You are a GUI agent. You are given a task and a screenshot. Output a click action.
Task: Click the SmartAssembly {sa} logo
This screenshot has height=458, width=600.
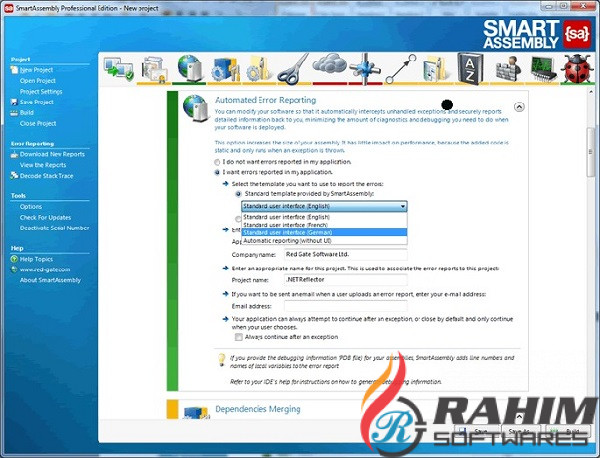click(x=576, y=34)
